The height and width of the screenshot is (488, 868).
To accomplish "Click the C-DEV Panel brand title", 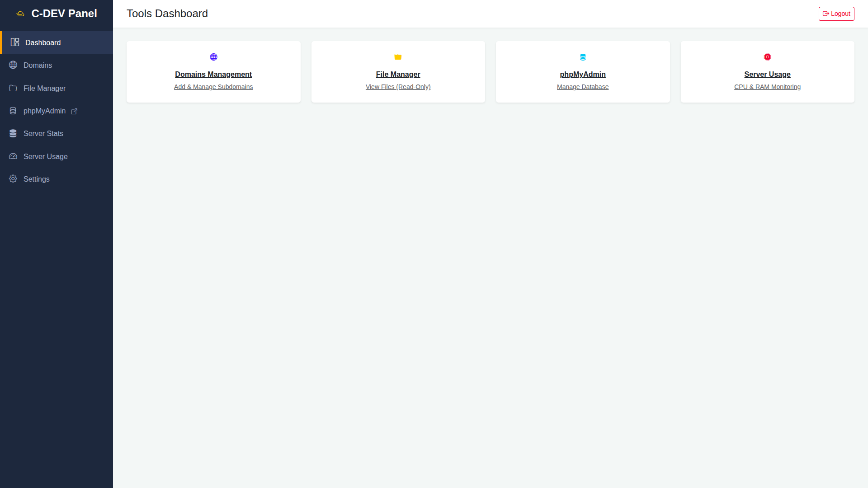I will pyautogui.click(x=64, y=14).
